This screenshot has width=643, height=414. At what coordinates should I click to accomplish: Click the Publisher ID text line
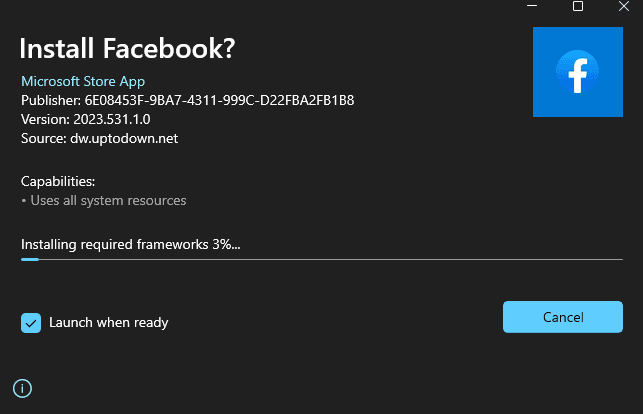187,100
